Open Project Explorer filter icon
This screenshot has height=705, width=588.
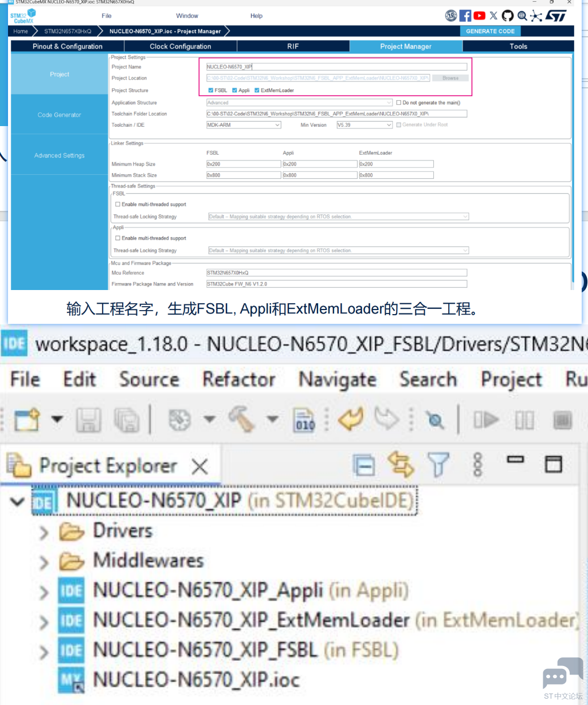pyautogui.click(x=438, y=465)
